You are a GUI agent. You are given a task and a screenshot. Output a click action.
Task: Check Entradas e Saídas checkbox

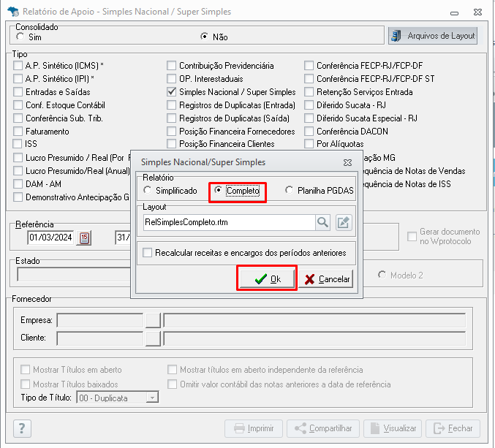18,92
